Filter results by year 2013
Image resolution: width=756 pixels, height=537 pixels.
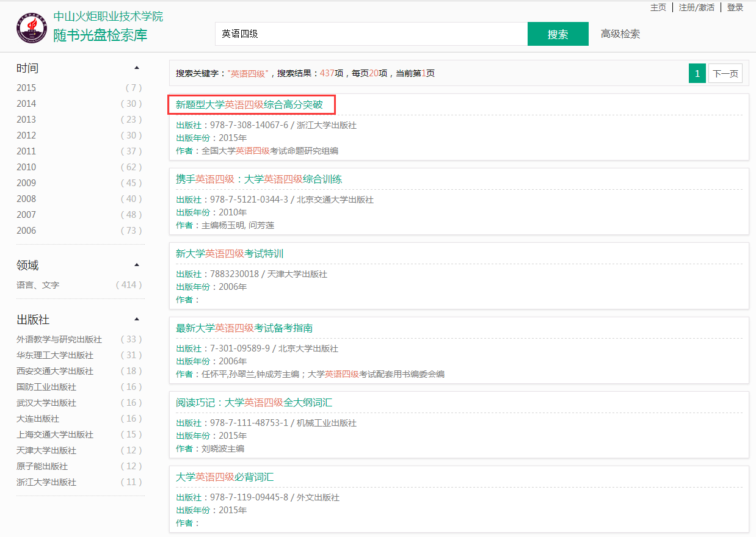coord(26,120)
